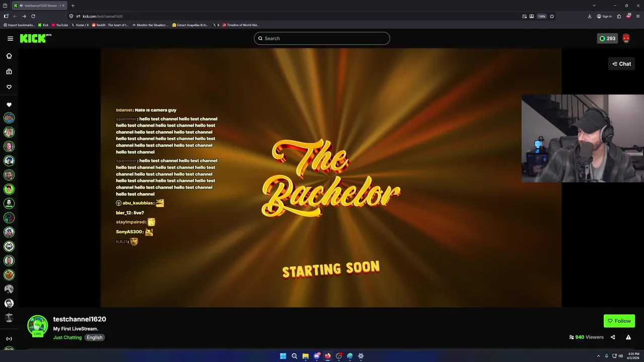Open the Home icon in Kick sidebar
Image resolution: width=644 pixels, height=362 pixels.
[9, 56]
